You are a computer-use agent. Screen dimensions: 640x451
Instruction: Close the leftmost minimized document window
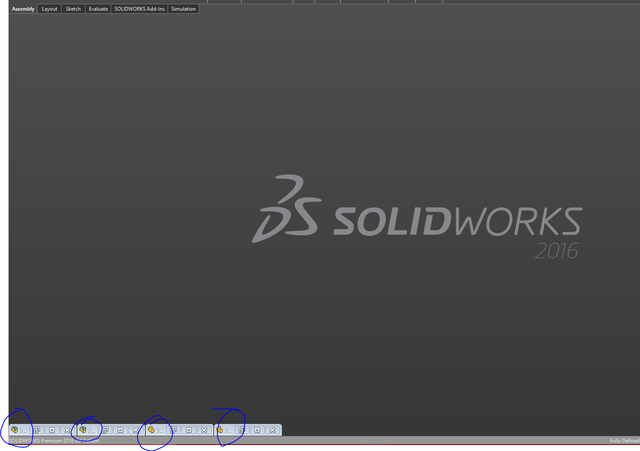pyautogui.click(x=67, y=430)
